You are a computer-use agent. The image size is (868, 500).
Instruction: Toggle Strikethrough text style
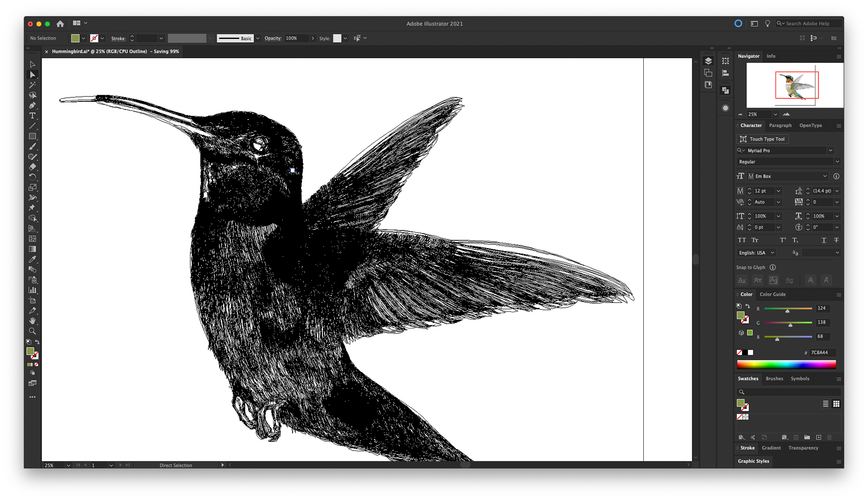[836, 240]
